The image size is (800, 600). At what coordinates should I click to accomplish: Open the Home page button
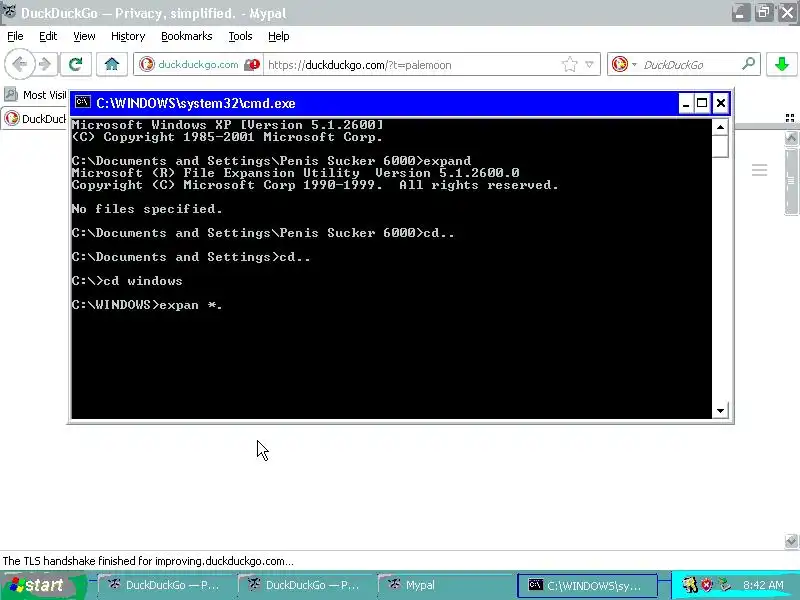click(112, 64)
